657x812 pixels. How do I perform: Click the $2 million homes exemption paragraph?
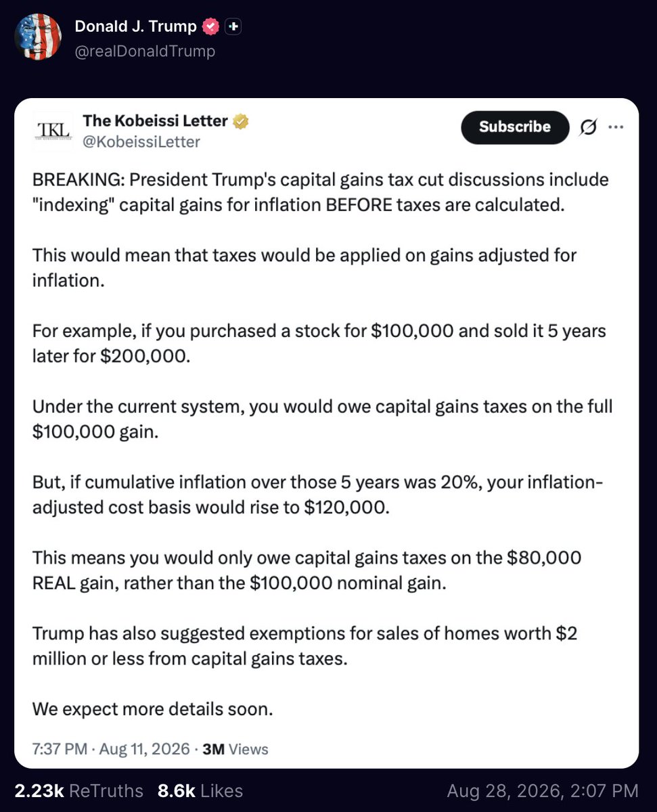coord(304,646)
